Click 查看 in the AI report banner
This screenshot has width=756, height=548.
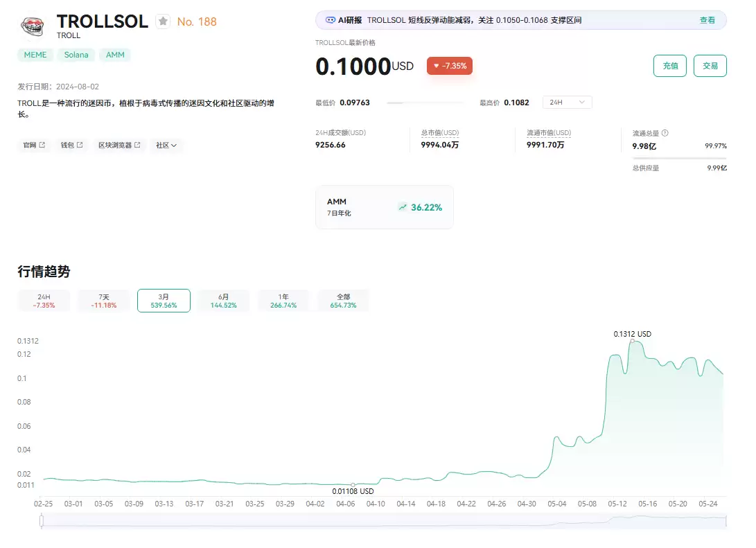point(707,20)
